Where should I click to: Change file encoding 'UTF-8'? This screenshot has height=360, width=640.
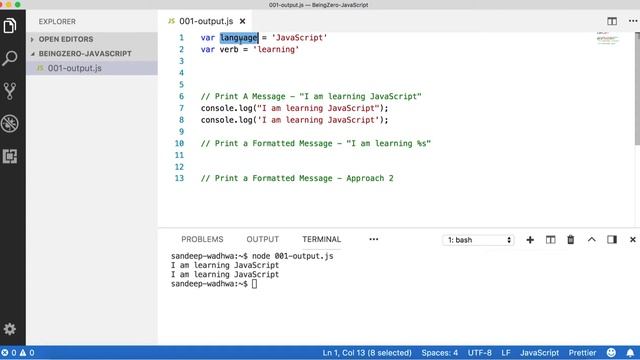pos(480,353)
